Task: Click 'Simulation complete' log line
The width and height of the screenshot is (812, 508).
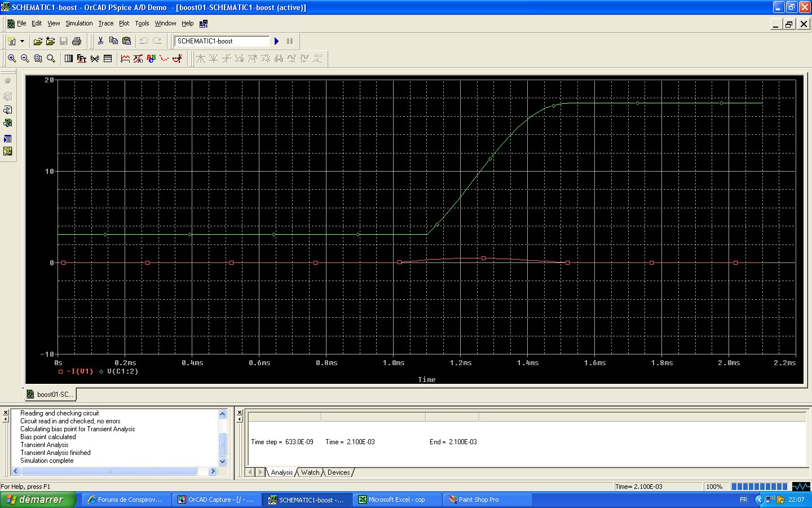Action: pyautogui.click(x=47, y=461)
